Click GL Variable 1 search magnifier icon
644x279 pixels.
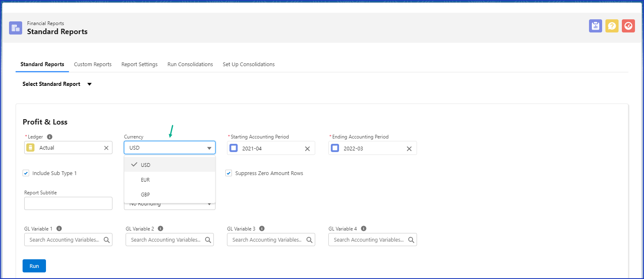pos(107,240)
